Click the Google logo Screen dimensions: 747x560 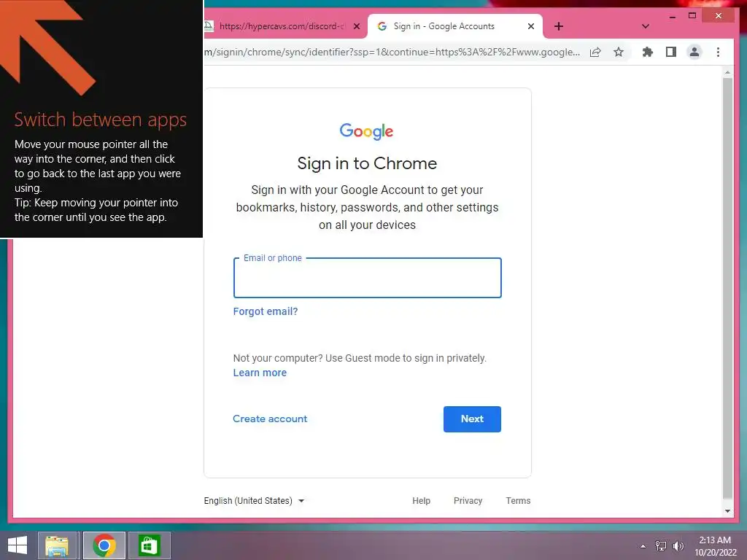(x=366, y=131)
